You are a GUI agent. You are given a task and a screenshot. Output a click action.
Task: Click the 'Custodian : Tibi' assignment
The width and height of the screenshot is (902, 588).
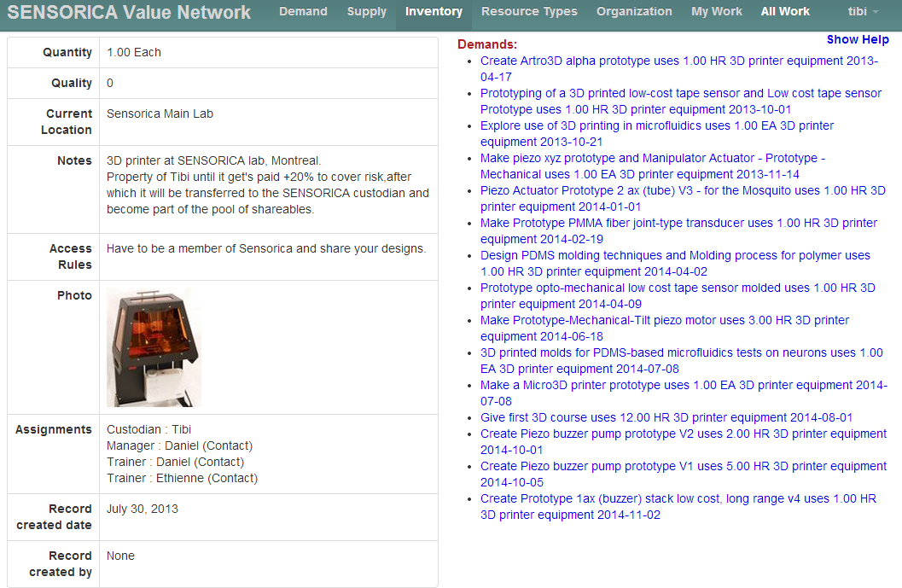(x=149, y=429)
